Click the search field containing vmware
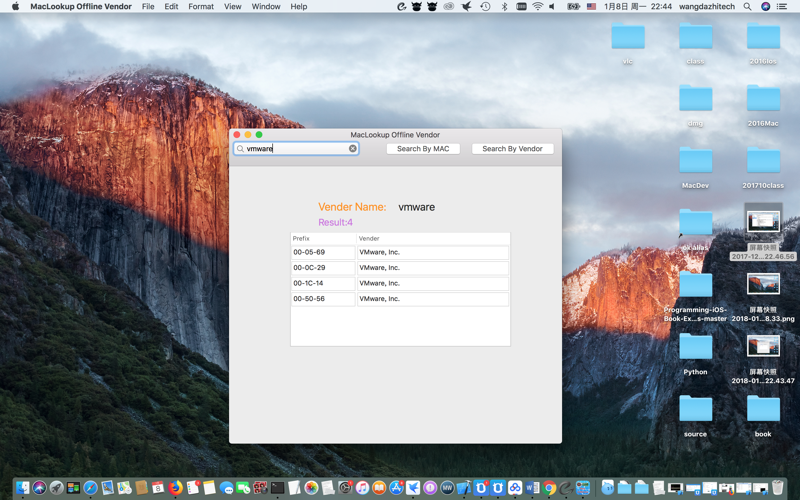800x500 pixels. (295, 149)
